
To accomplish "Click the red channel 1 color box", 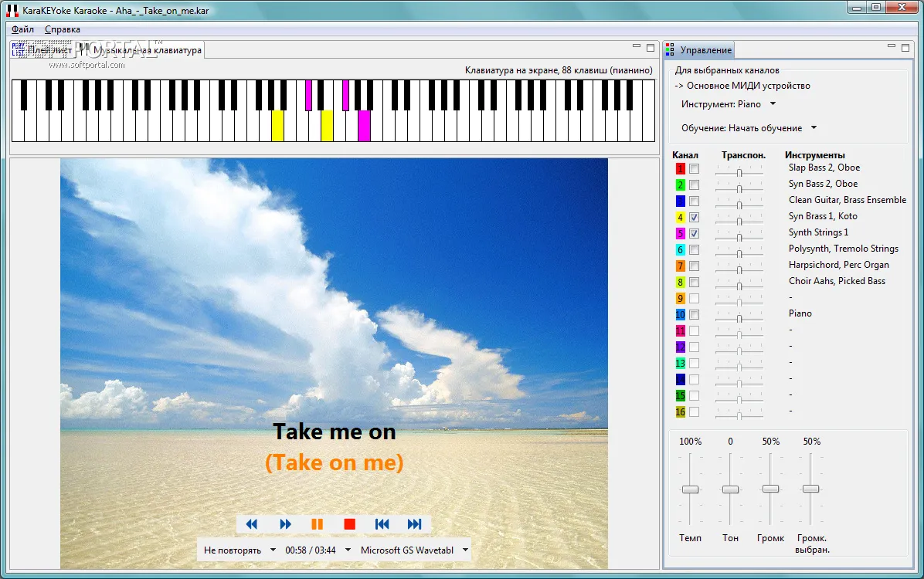I will pos(680,169).
